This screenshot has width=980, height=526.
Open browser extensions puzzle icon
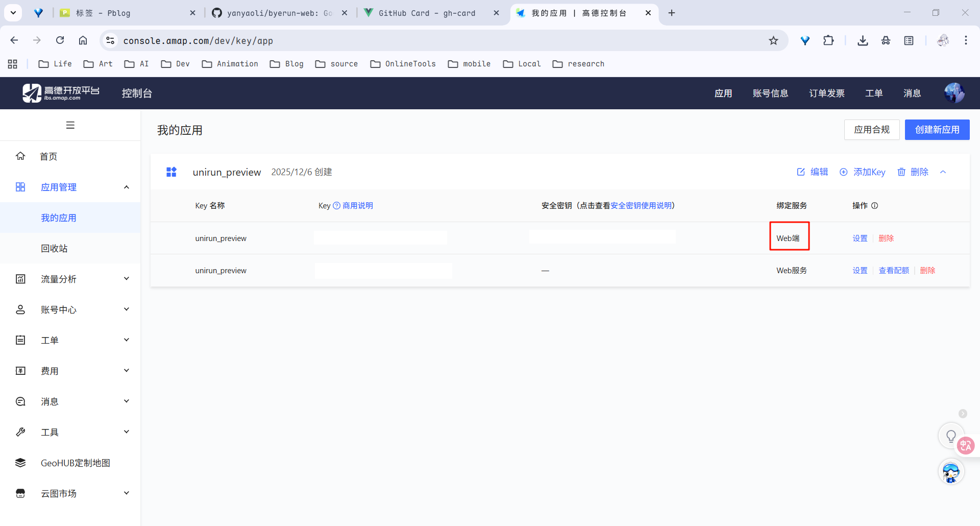[828, 41]
